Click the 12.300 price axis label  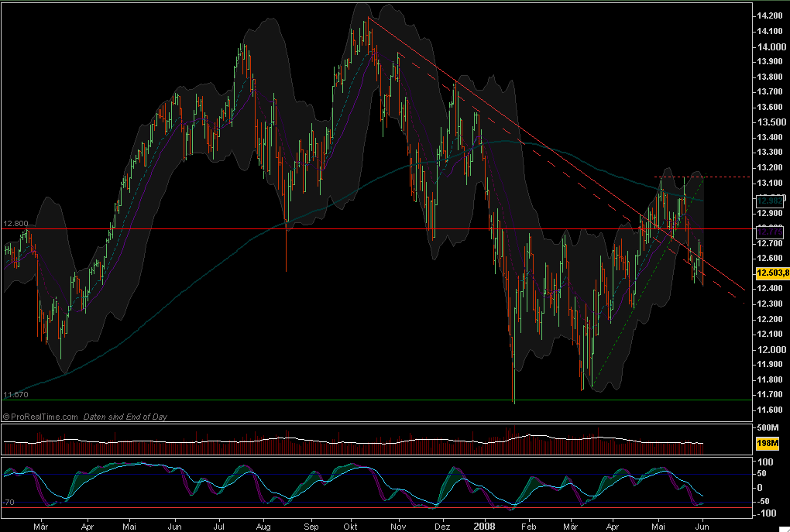(x=770, y=304)
